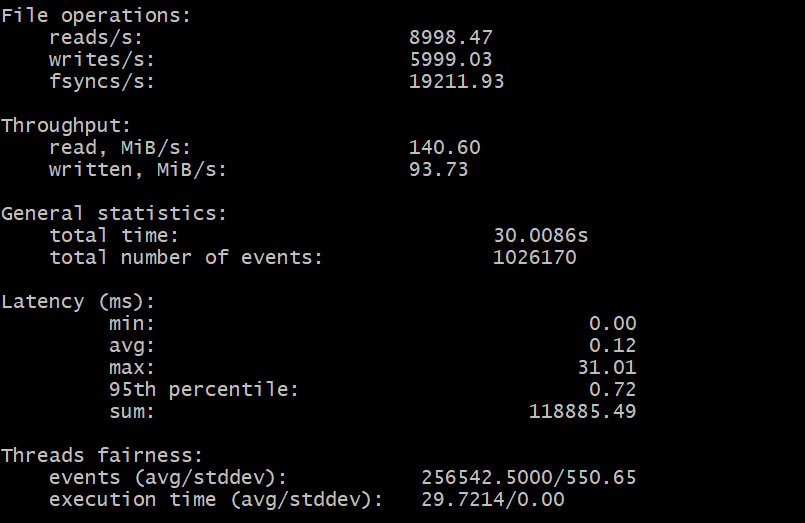Click the 'fsyncs/s:' label
This screenshot has width=805, height=523.
pyautogui.click(x=102, y=82)
